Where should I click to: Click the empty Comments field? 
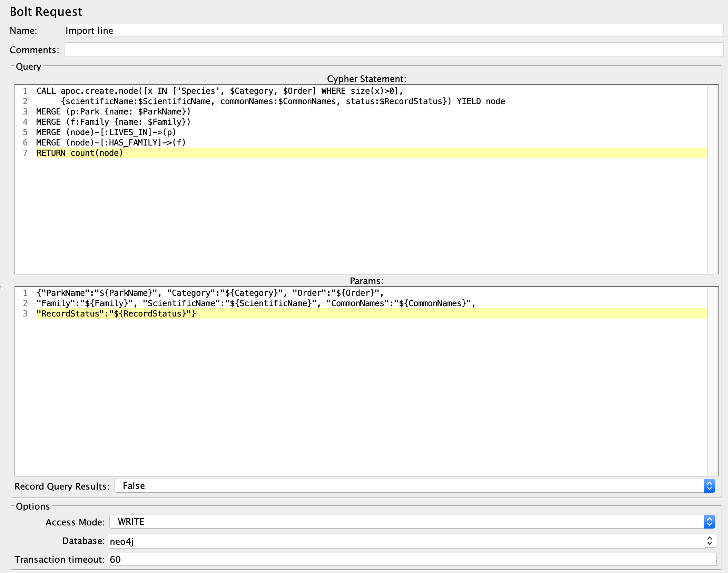(242, 50)
